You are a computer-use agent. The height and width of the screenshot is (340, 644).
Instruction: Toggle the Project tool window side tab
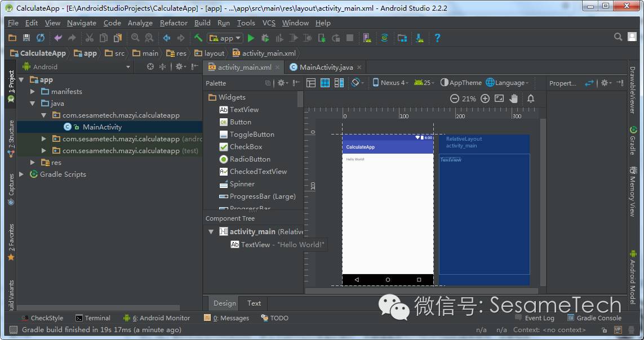coord(11,86)
